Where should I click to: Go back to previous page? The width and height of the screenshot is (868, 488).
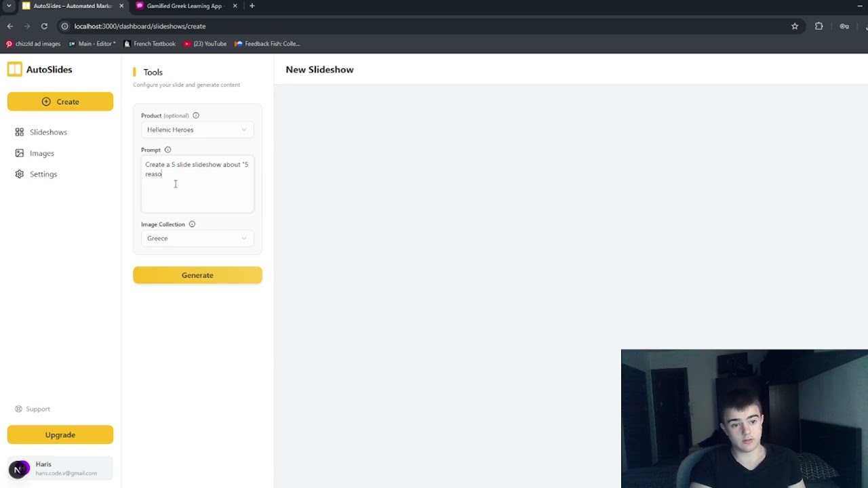(10, 26)
